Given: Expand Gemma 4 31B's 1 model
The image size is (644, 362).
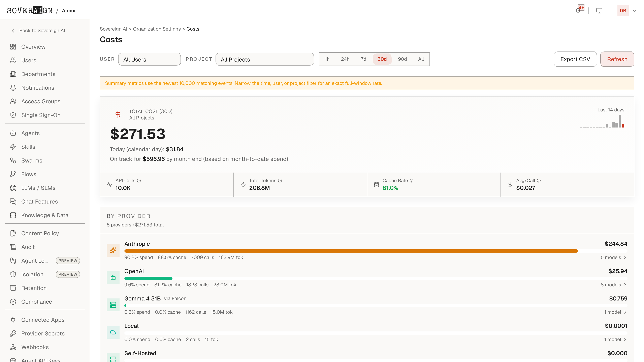Looking at the screenshot, I should [615, 312].
